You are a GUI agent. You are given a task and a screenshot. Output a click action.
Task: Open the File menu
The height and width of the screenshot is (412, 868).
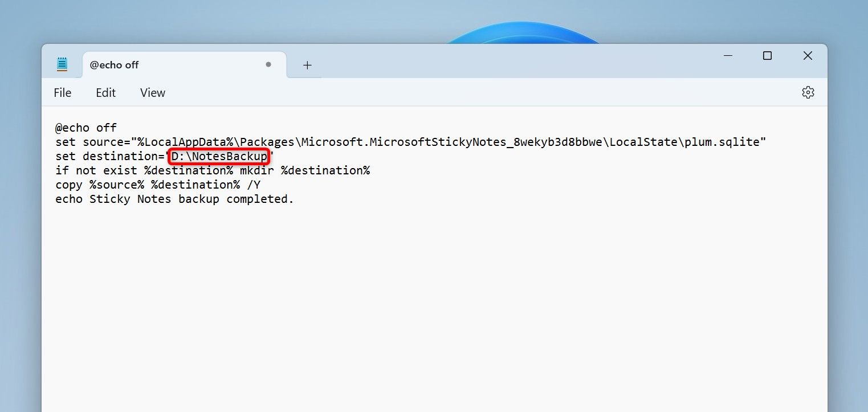tap(62, 92)
